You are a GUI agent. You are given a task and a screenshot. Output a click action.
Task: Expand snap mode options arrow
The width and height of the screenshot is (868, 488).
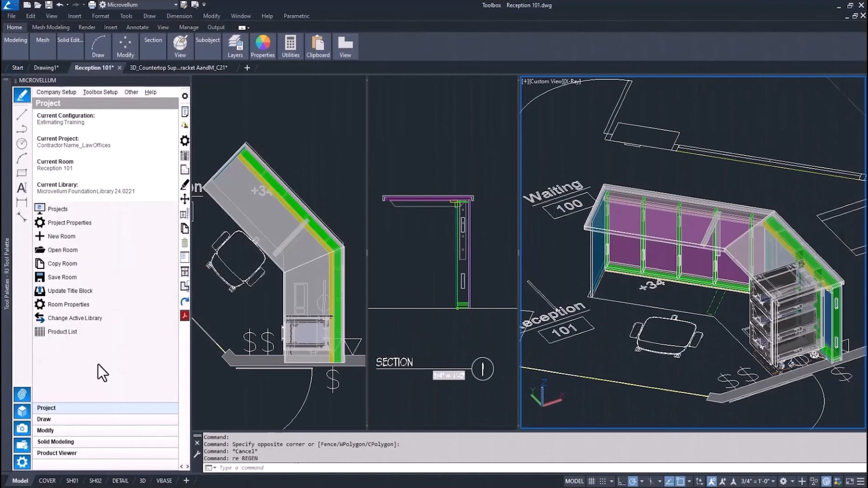[612, 481]
